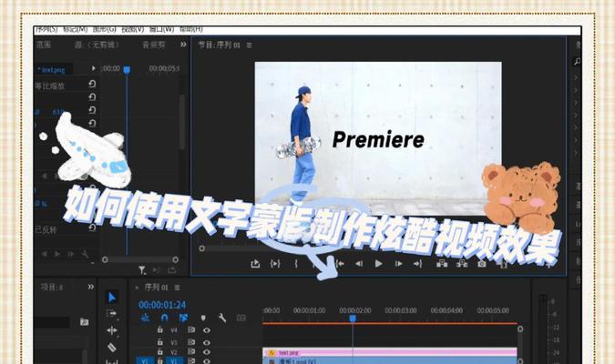615x364 pixels.
Task: Click the timeline playhead marker
Action: click(x=353, y=318)
